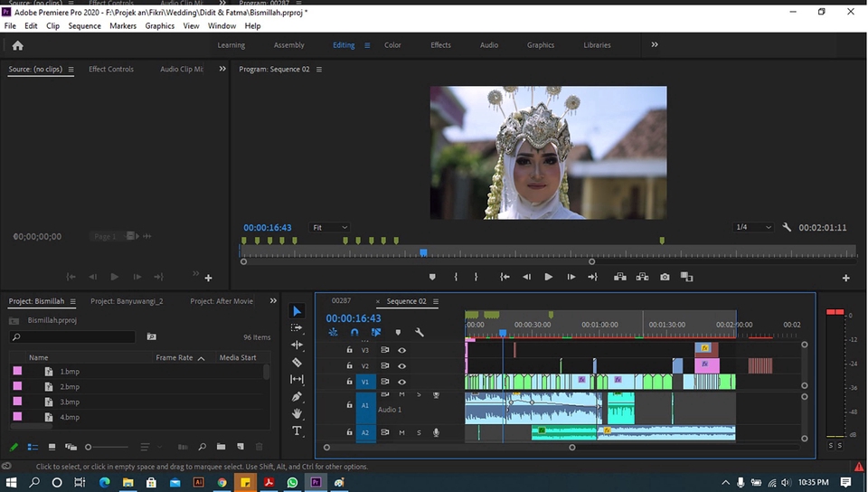
Task: Select the Track Select Forward tool
Action: coord(297,327)
